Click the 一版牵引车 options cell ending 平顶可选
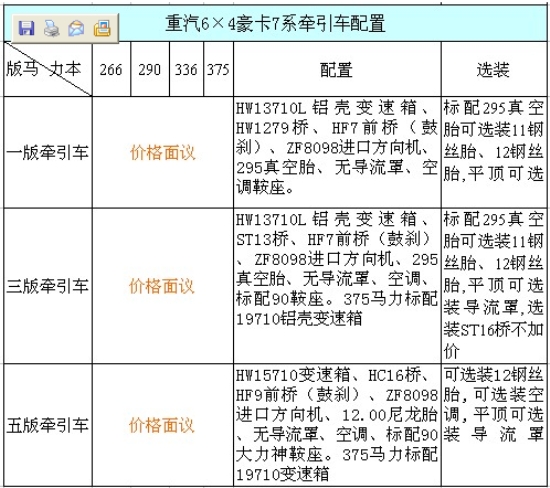The width and height of the screenshot is (550, 488). 494,152
